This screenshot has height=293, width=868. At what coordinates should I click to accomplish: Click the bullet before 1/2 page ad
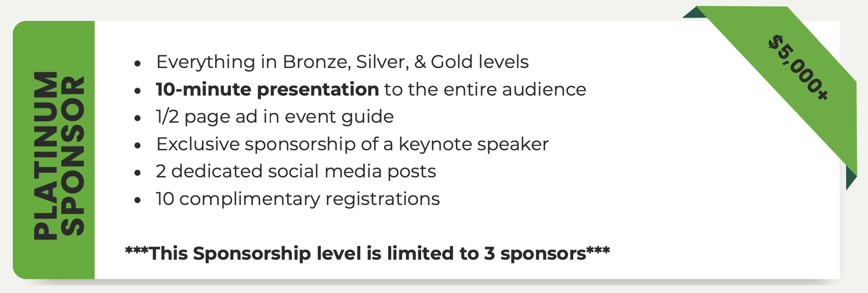click(137, 117)
